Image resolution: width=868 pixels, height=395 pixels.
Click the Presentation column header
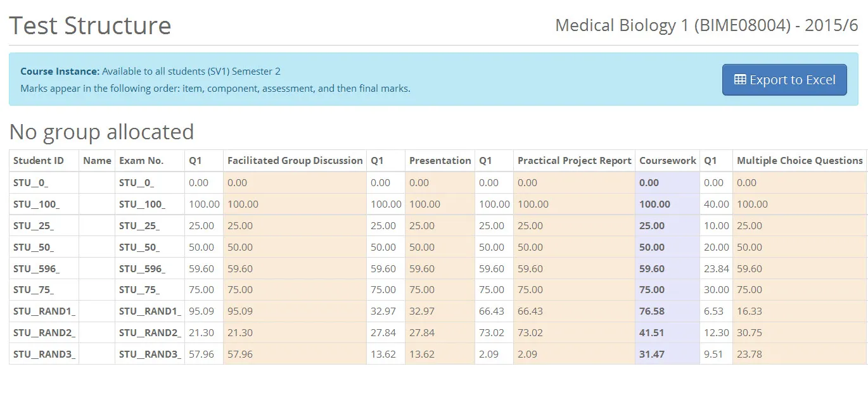440,160
